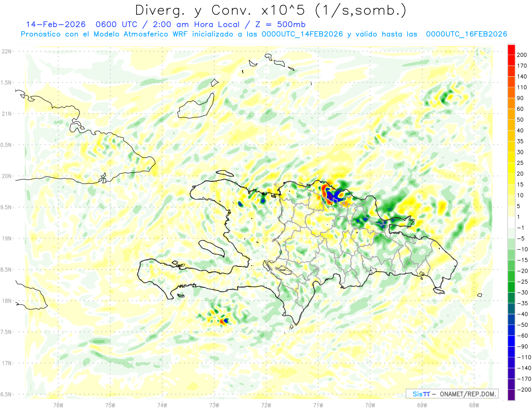The width and height of the screenshot is (532, 411).
Task: Click the 68W longitude label
Action: click(x=474, y=404)
